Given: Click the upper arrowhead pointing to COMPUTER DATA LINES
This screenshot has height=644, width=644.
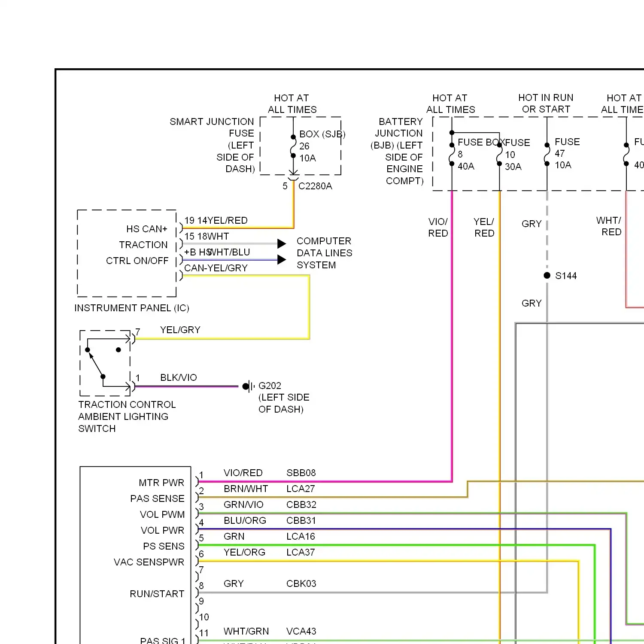Looking at the screenshot, I should [x=282, y=244].
